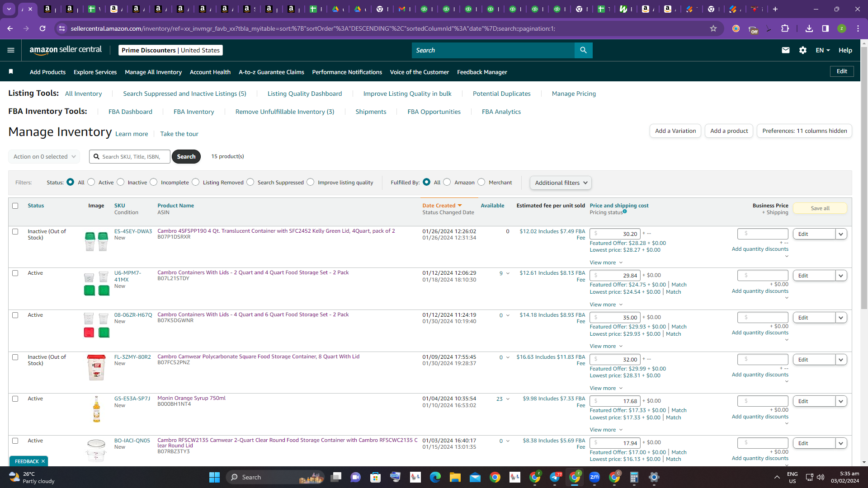Open the Telegram icon in the taskbar
868x488 pixels.
tap(555, 477)
